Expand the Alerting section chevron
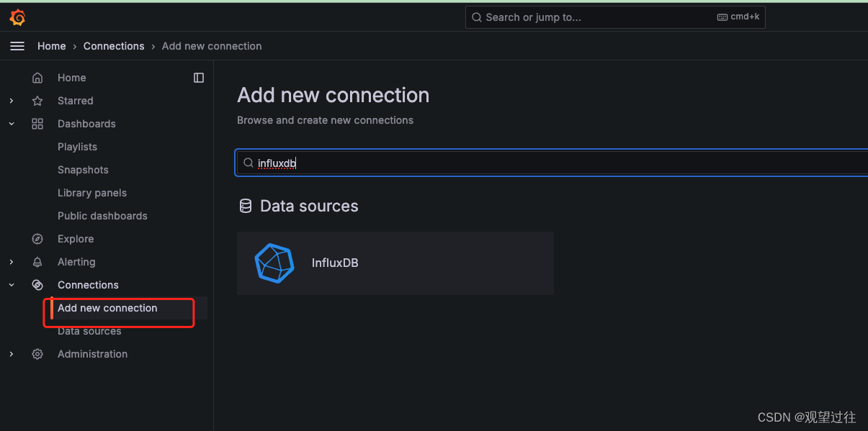Screen dimensions: 868x431 (x=12, y=262)
